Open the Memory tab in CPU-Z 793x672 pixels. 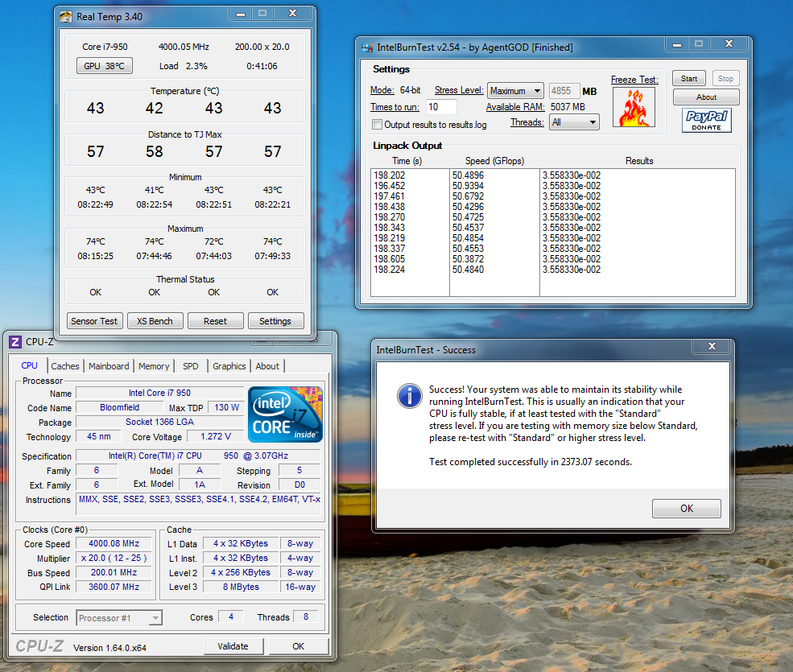pos(154,366)
